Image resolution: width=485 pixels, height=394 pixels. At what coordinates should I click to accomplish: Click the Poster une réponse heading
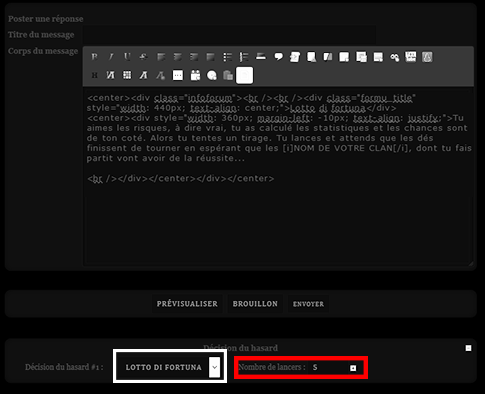[x=46, y=19]
